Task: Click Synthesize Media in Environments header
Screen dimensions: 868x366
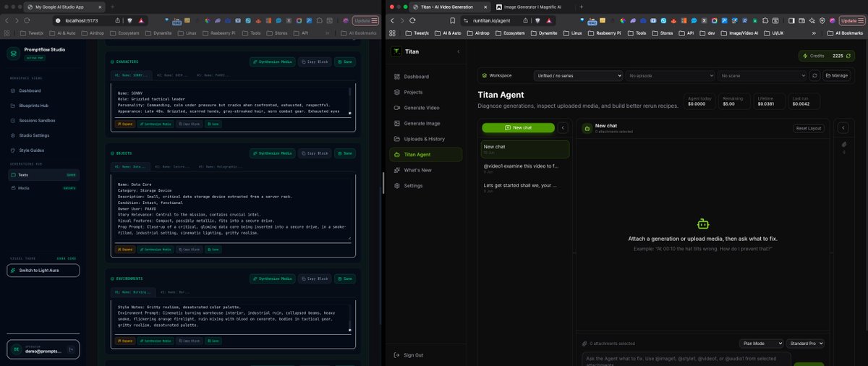Action: click(x=273, y=278)
